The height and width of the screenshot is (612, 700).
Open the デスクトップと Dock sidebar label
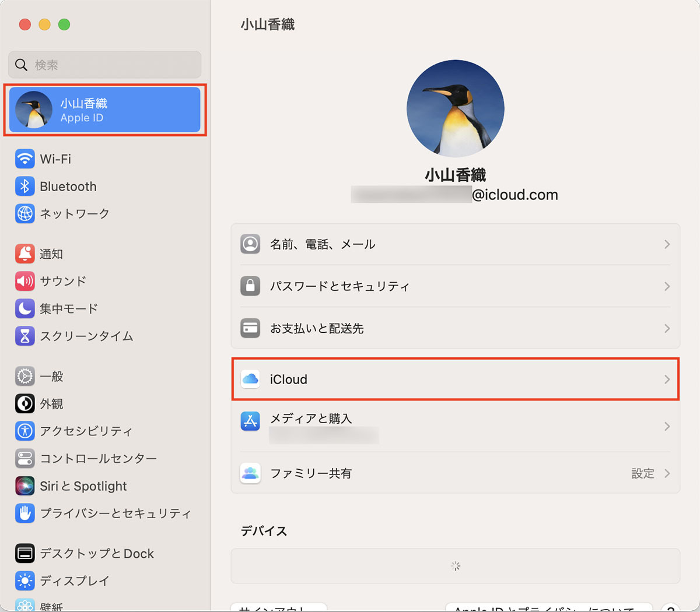97,553
